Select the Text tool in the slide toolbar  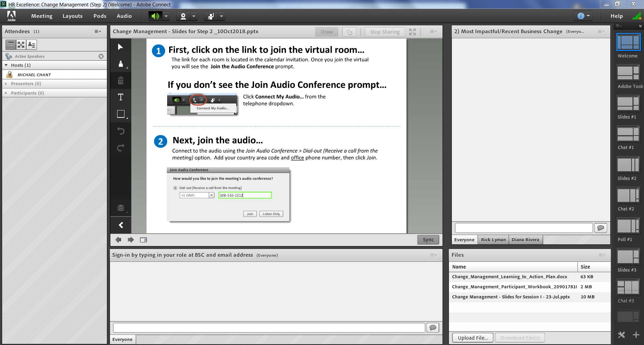(120, 97)
